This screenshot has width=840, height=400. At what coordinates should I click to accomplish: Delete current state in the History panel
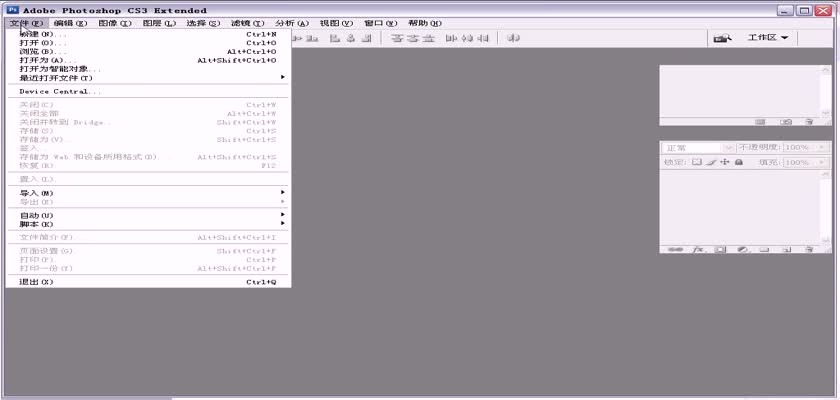(808, 122)
